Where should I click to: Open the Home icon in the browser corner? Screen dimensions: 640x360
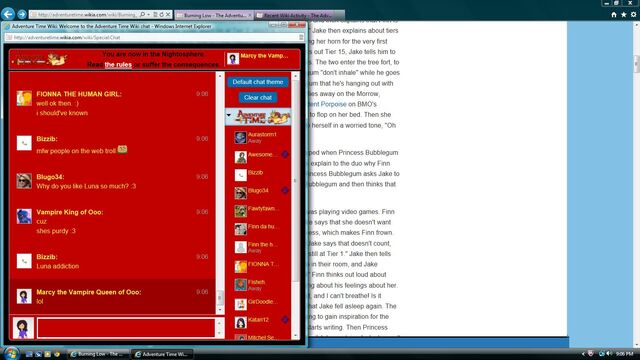tap(614, 14)
